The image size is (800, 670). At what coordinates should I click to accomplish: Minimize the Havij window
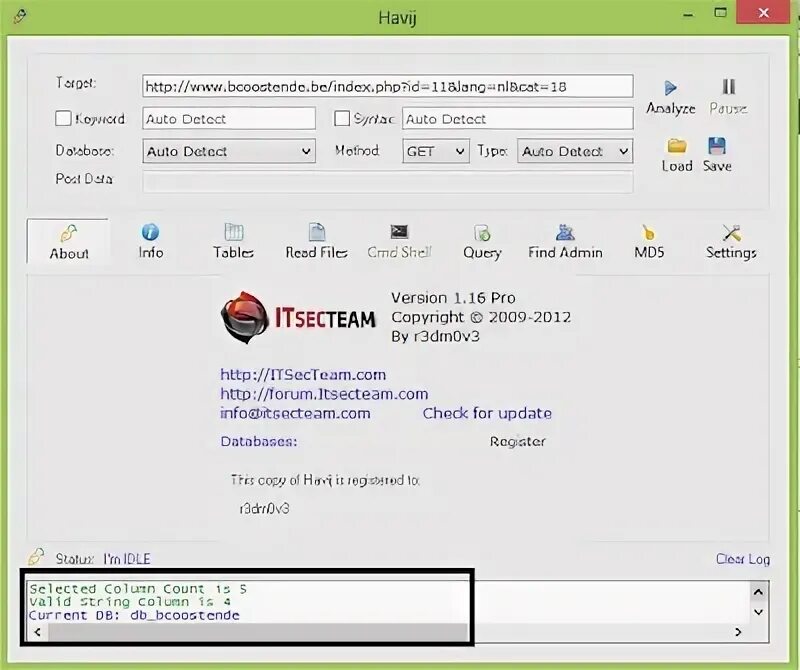688,13
